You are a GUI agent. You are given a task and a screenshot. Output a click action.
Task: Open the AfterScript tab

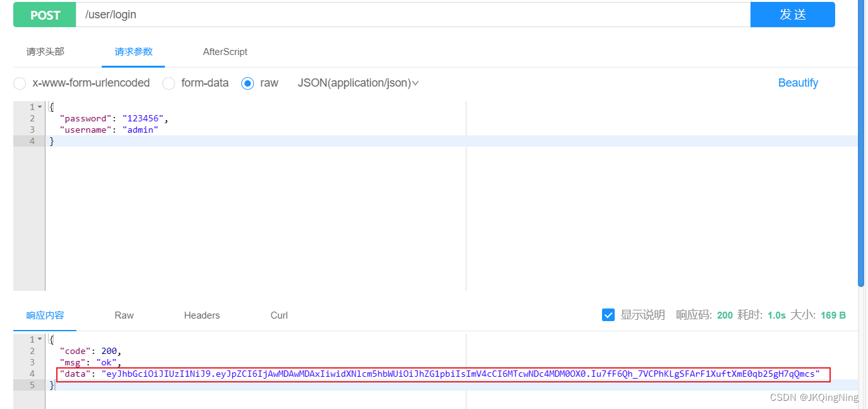(225, 52)
